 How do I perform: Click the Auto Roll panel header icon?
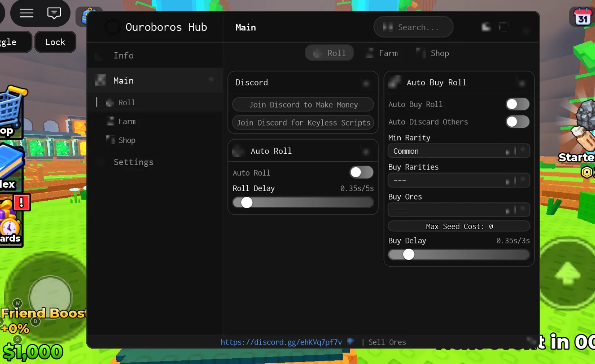(x=238, y=151)
